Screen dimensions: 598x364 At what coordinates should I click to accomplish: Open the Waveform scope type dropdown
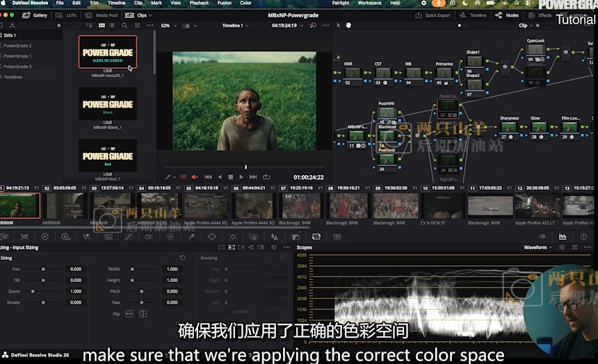[538, 247]
